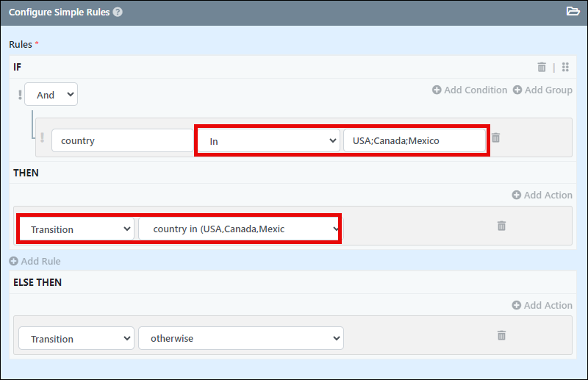Click the warning icon beside And

click(20, 95)
